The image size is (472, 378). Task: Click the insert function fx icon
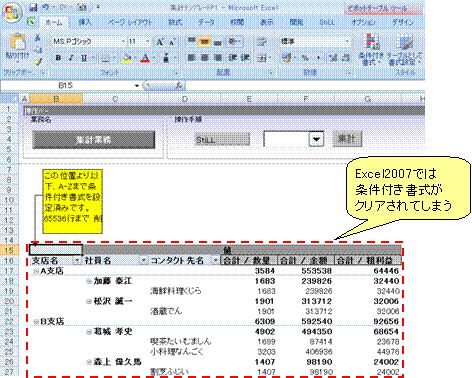point(179,86)
